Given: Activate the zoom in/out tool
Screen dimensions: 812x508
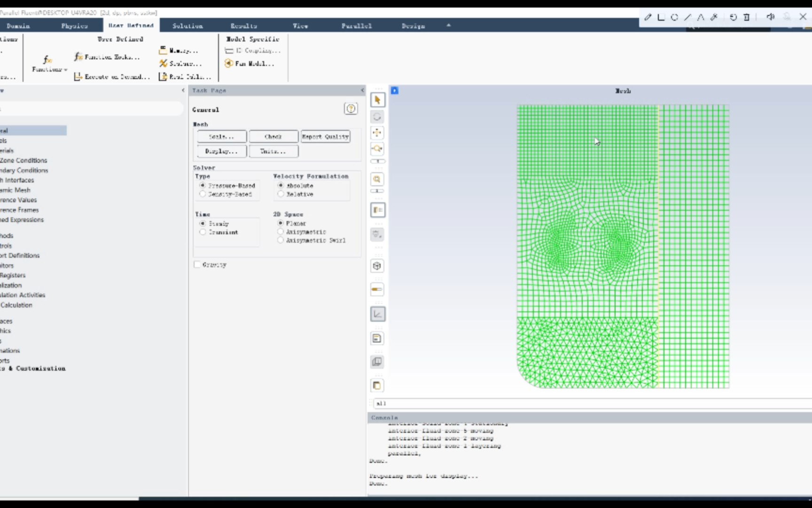Looking at the screenshot, I should (x=377, y=149).
